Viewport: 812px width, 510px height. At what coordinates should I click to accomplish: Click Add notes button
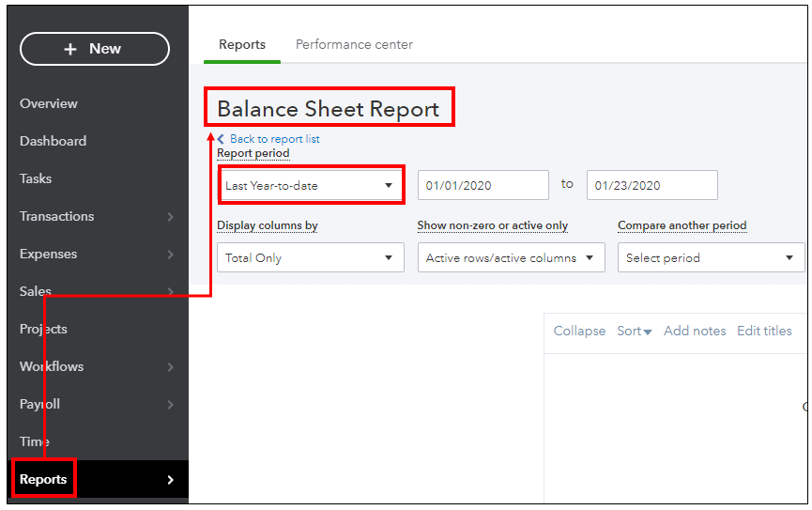(x=695, y=331)
